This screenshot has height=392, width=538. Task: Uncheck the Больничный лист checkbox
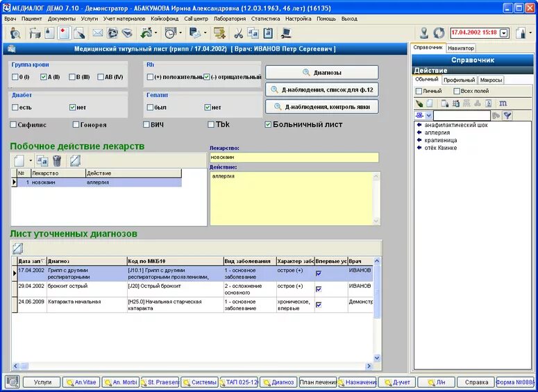268,124
